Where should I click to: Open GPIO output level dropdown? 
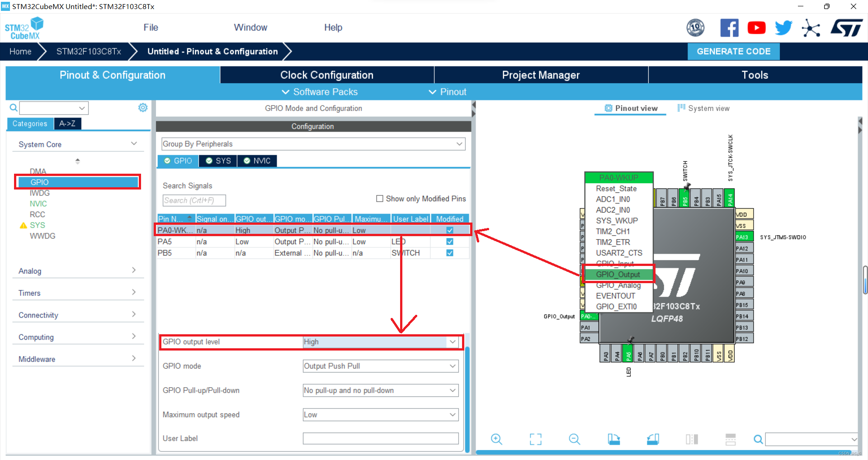pyautogui.click(x=381, y=342)
